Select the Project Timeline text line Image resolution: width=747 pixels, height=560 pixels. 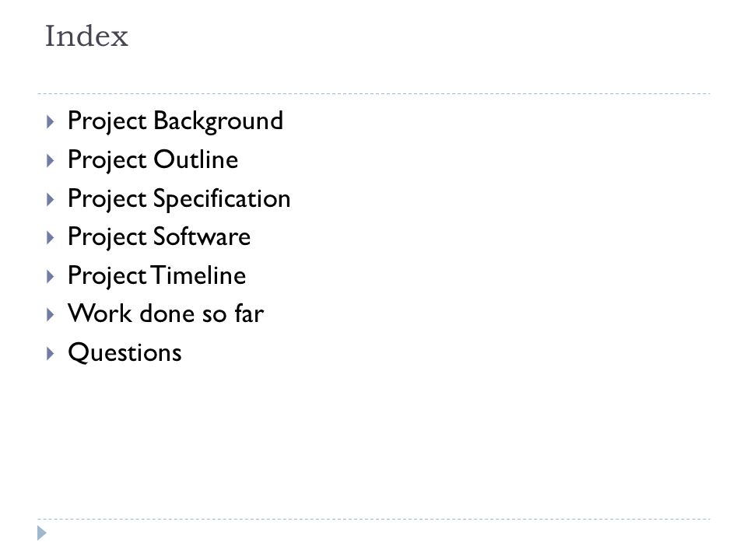click(x=156, y=275)
